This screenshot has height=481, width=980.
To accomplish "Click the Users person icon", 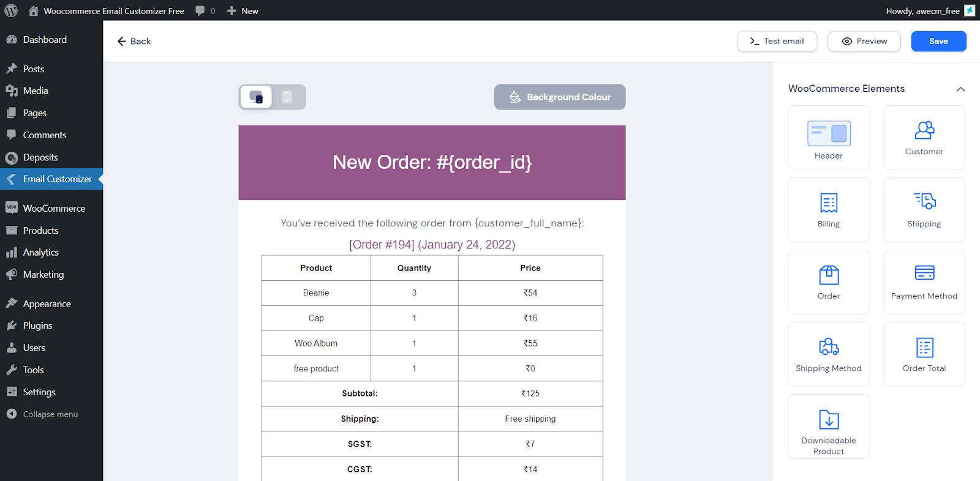I will coord(12,348).
